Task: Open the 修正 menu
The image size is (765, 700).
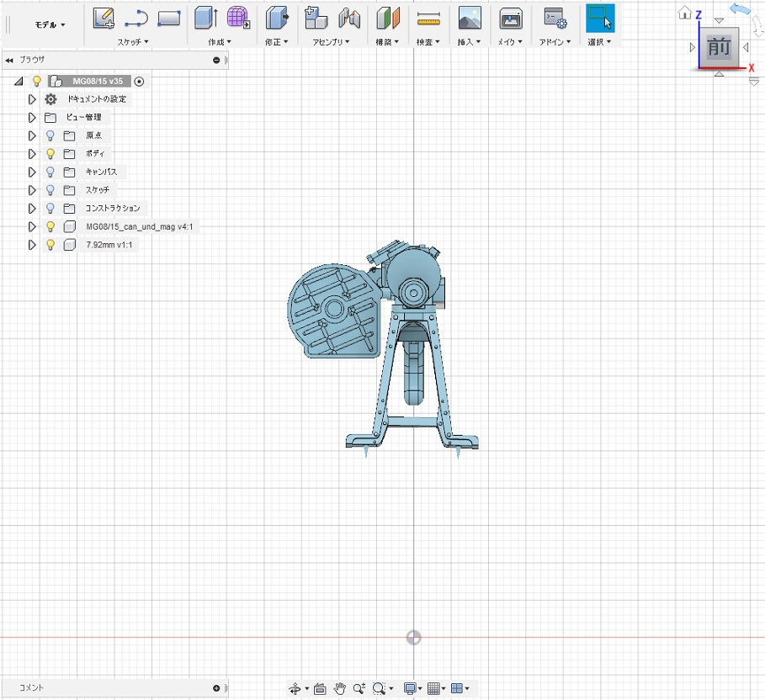Action: [276, 41]
